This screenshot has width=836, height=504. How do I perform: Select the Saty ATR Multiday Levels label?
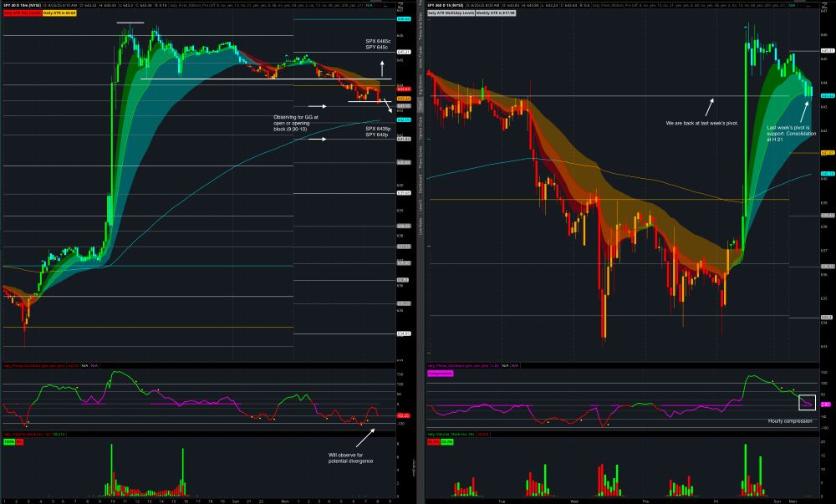451,13
